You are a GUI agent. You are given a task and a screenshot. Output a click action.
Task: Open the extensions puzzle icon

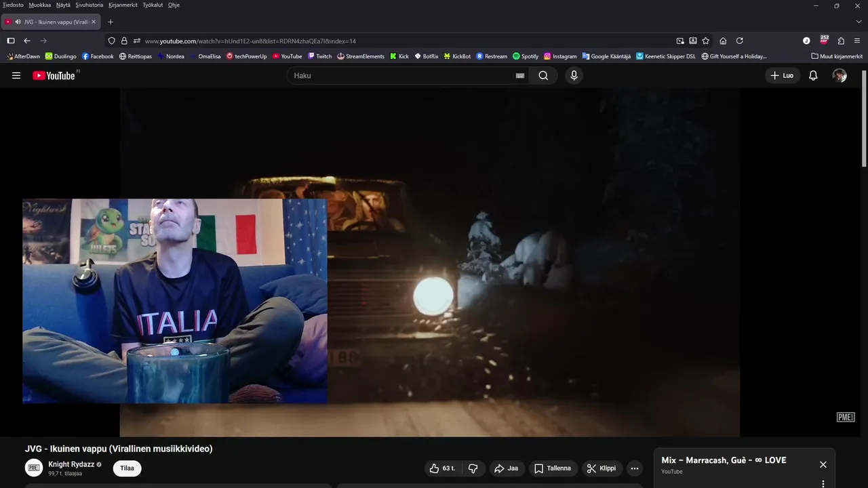[x=841, y=41]
